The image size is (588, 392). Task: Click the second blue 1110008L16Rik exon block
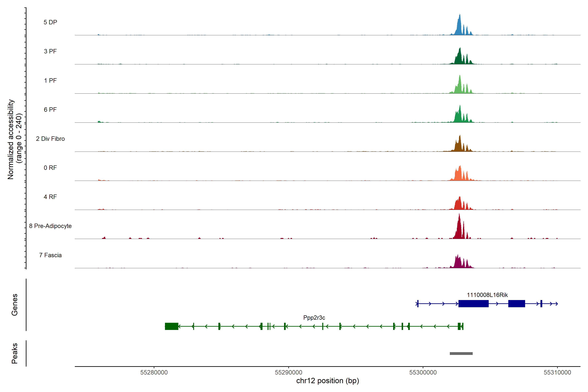516,304
